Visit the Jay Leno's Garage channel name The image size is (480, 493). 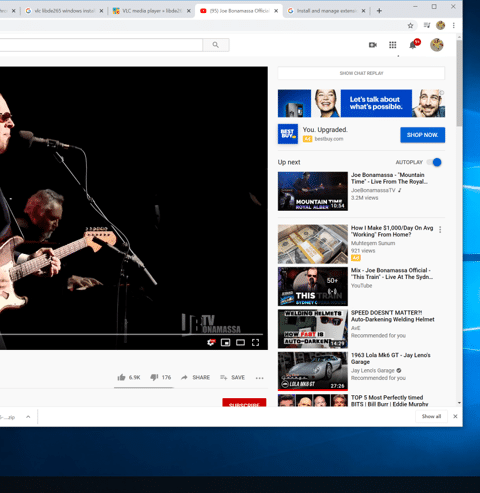tap(372, 371)
